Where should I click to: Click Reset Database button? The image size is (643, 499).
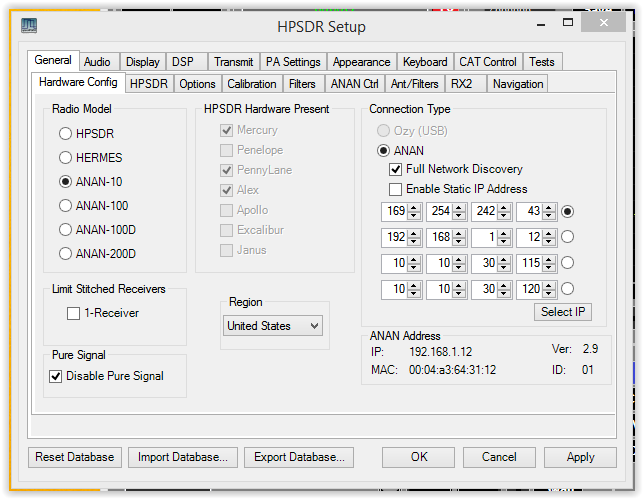(75, 457)
